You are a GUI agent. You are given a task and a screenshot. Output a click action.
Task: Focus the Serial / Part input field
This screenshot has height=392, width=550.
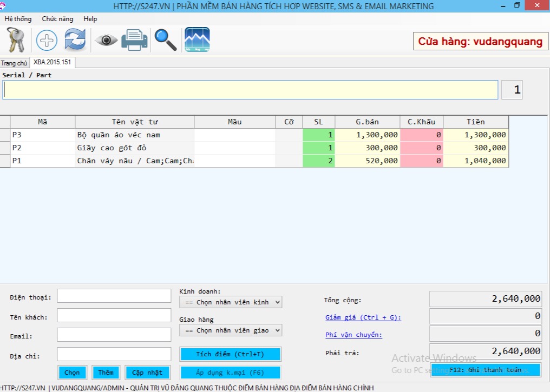point(251,90)
